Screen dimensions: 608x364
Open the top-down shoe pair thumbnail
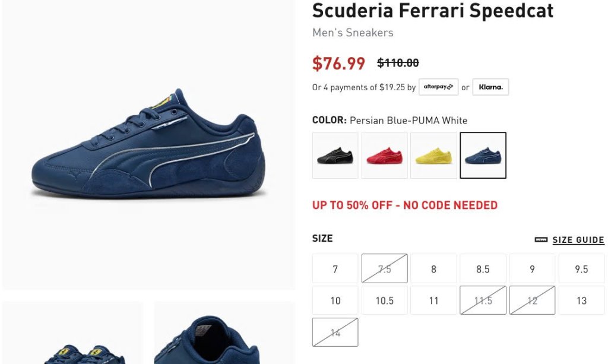(x=73, y=333)
